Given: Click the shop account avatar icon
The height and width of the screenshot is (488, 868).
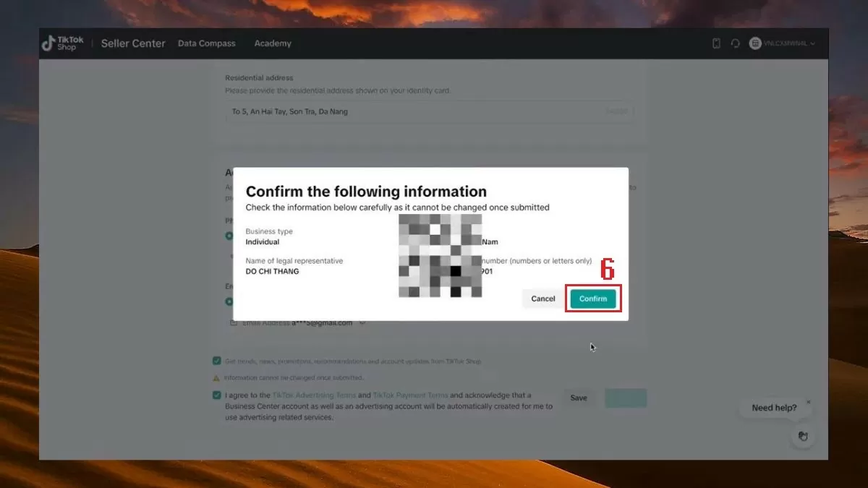Looking at the screenshot, I should click(x=755, y=43).
